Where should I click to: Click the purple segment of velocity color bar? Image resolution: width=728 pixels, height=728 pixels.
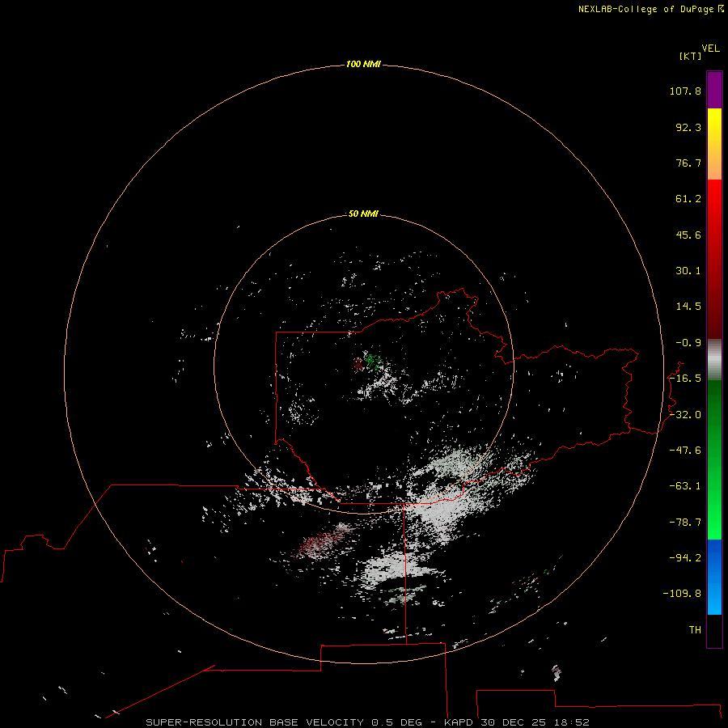(x=714, y=90)
